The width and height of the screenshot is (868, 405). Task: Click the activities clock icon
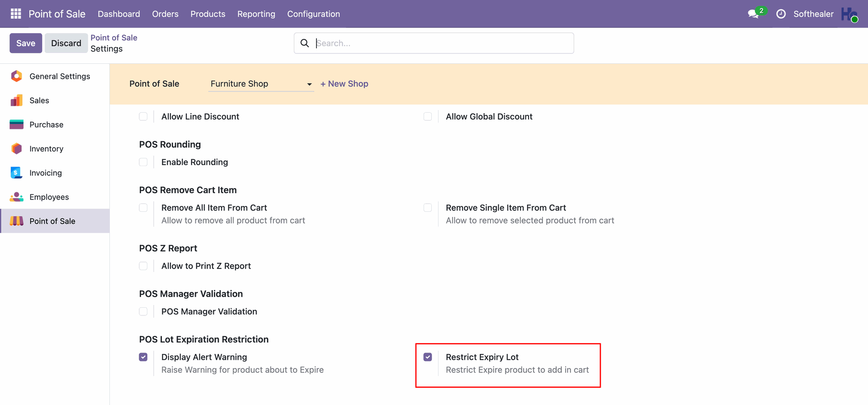tap(781, 14)
